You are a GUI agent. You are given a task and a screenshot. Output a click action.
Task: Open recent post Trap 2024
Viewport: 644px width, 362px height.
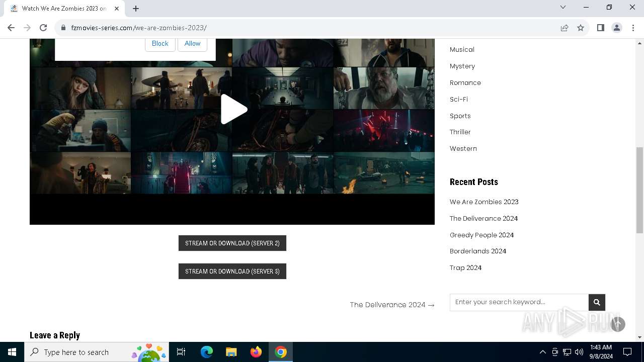coord(465,267)
